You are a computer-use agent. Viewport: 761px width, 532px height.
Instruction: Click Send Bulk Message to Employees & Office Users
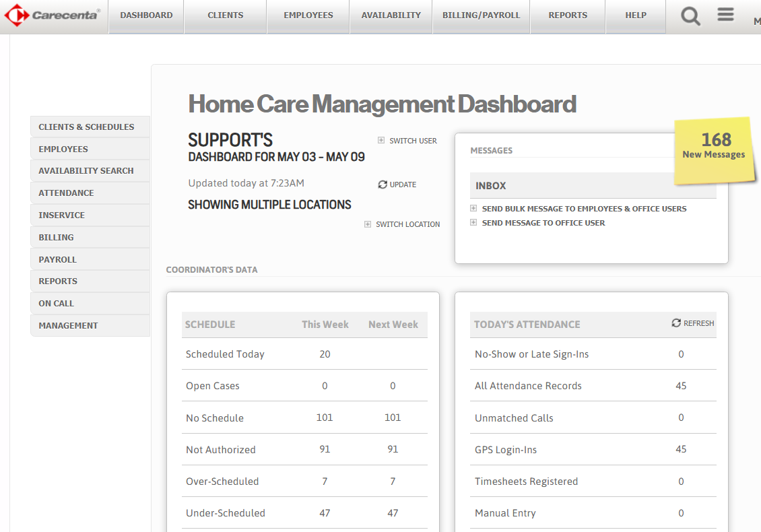[584, 209]
